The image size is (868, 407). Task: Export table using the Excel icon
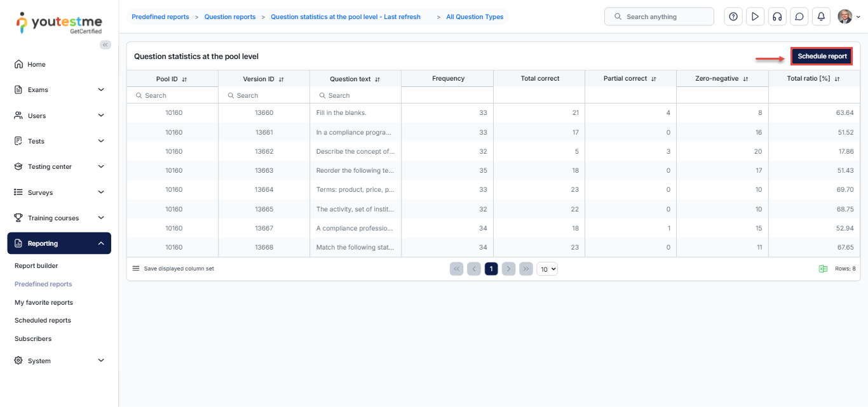pos(823,269)
